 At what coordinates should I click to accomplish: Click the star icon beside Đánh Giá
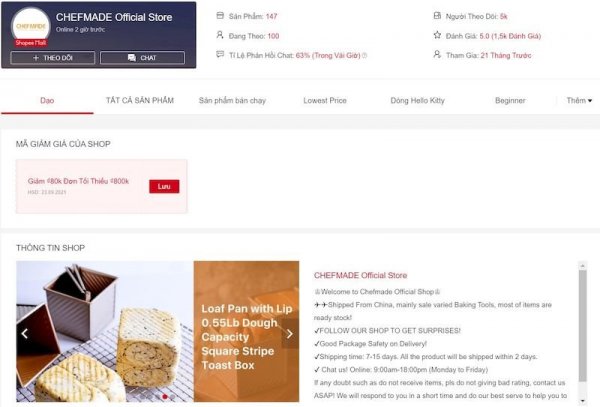[437, 35]
